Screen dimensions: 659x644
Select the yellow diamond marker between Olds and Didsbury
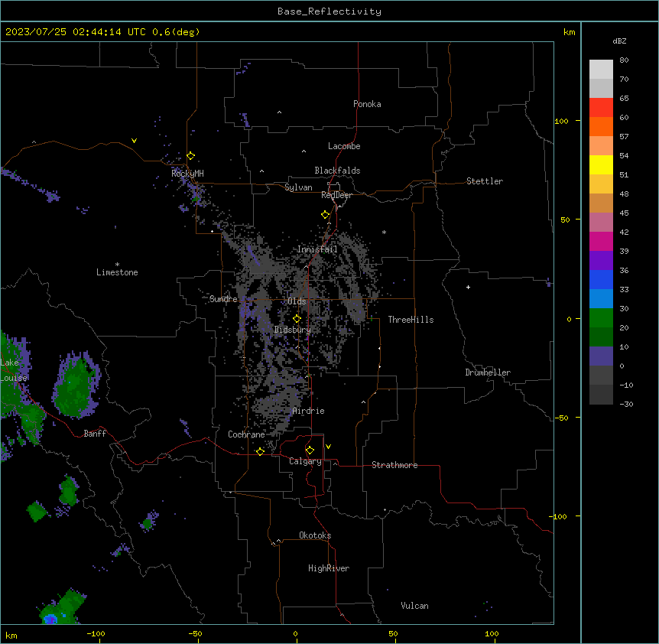(x=297, y=319)
